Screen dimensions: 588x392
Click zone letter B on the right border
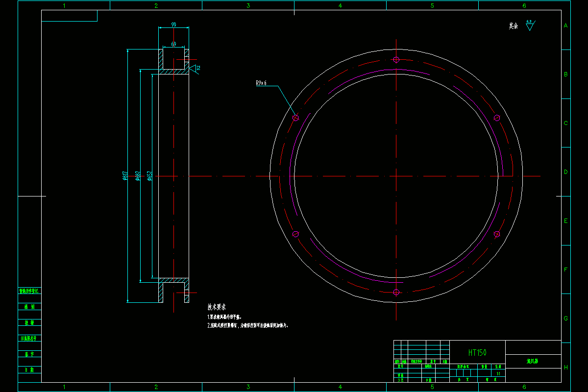pyautogui.click(x=565, y=74)
